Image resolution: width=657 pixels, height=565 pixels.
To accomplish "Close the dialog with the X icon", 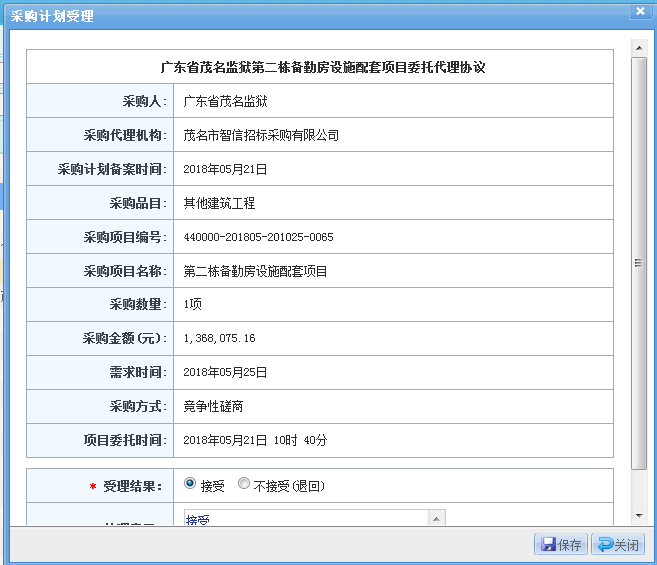I will tap(639, 11).
